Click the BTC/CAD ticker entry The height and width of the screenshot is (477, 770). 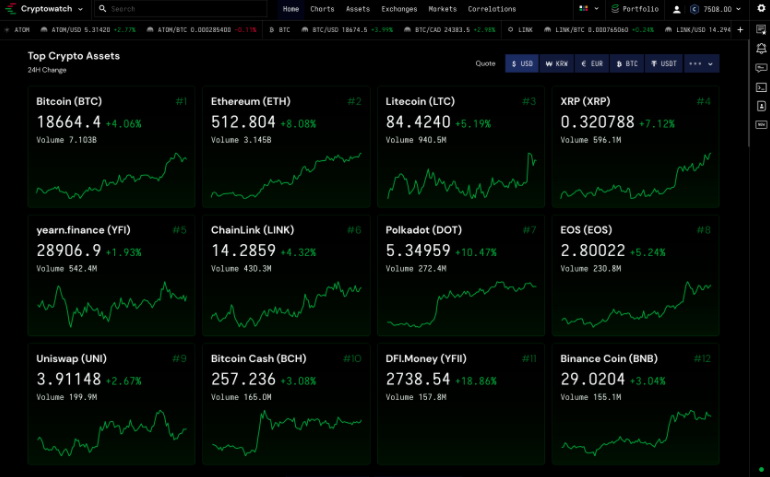pyautogui.click(x=449, y=29)
